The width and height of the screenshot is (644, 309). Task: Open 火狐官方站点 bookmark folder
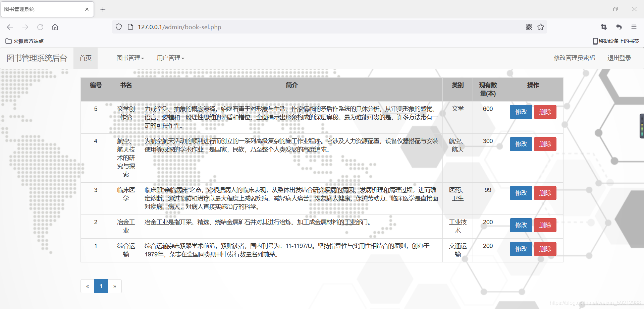[25, 41]
